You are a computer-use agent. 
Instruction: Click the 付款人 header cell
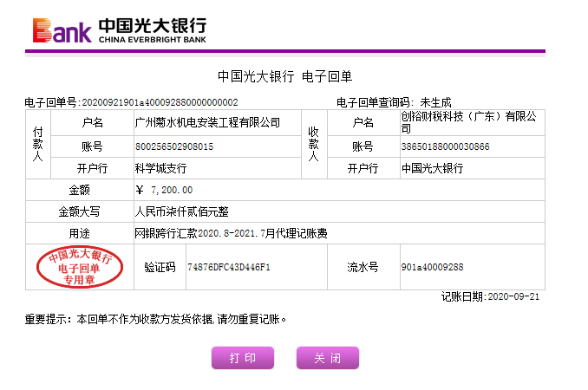coord(38,144)
